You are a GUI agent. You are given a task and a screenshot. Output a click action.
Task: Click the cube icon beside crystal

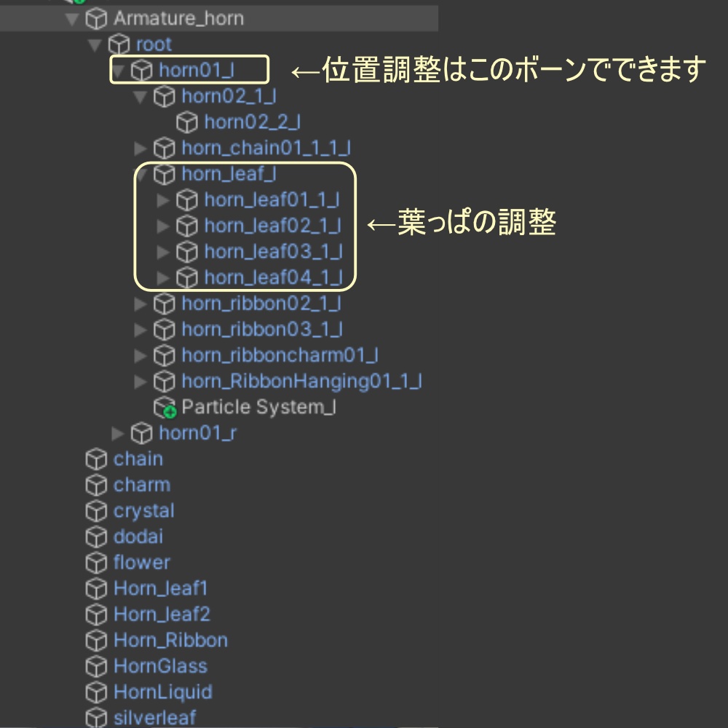point(96,511)
